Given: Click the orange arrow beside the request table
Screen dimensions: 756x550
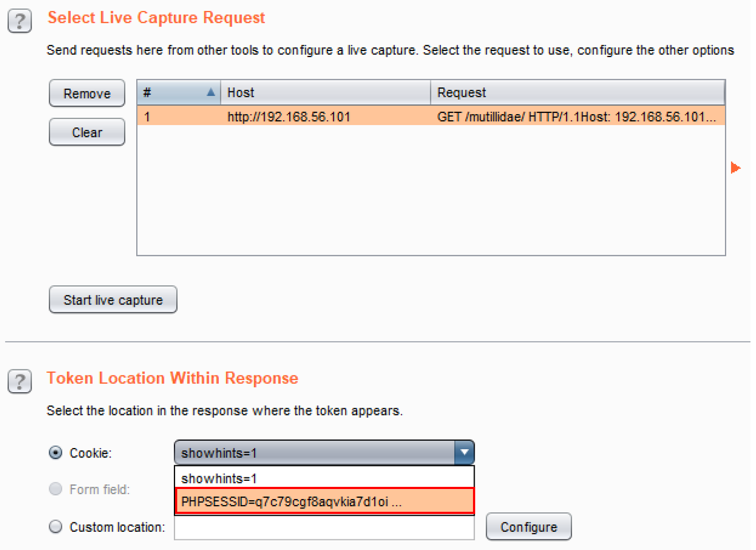Looking at the screenshot, I should [x=736, y=168].
